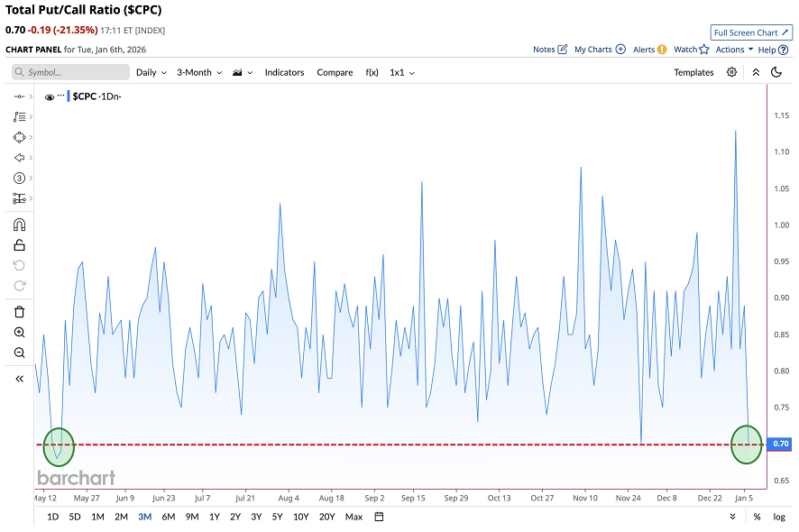Toggle logarithmic scale with log button
The image size is (799, 532).
[x=778, y=517]
